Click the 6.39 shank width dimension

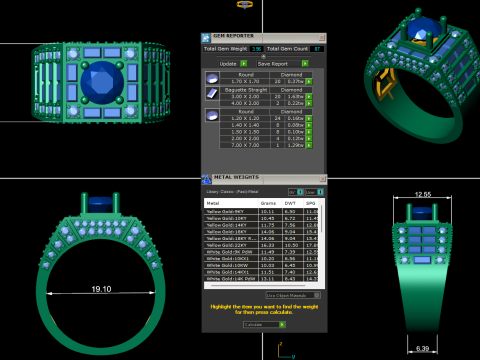click(x=423, y=348)
